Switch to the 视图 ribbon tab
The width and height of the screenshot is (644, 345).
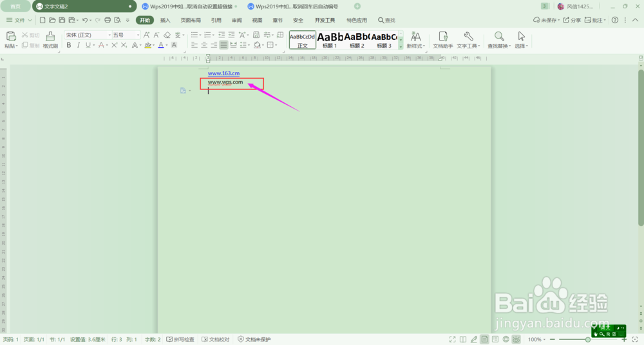point(257,20)
